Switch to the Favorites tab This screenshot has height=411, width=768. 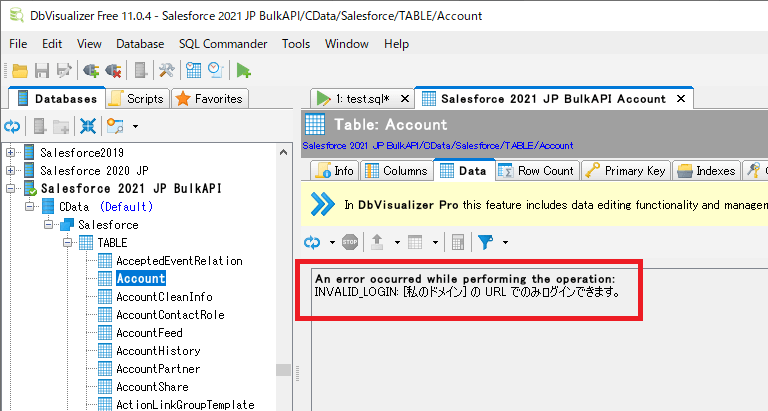(x=210, y=98)
